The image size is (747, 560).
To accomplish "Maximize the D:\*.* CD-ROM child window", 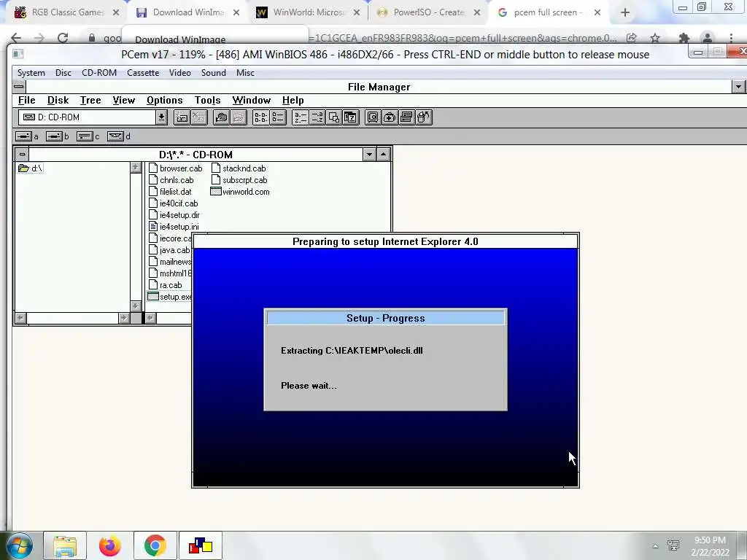I will click(384, 155).
